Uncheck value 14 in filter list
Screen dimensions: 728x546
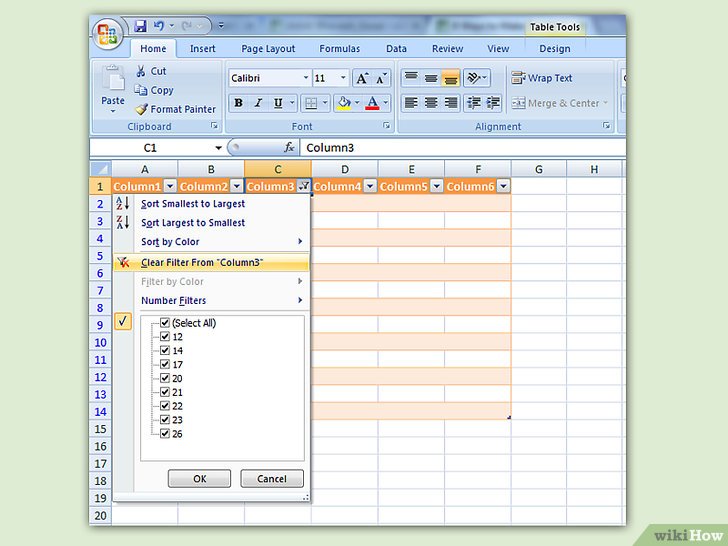[165, 350]
